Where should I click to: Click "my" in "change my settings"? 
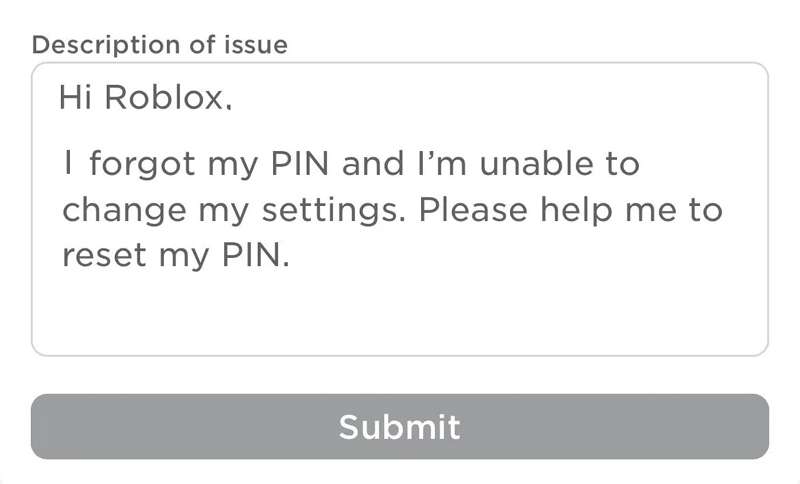213,211
